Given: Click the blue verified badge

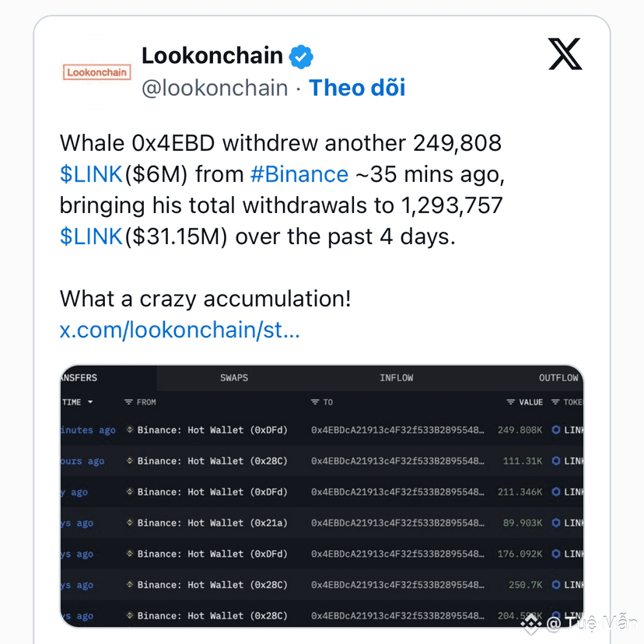Looking at the screenshot, I should 301,56.
